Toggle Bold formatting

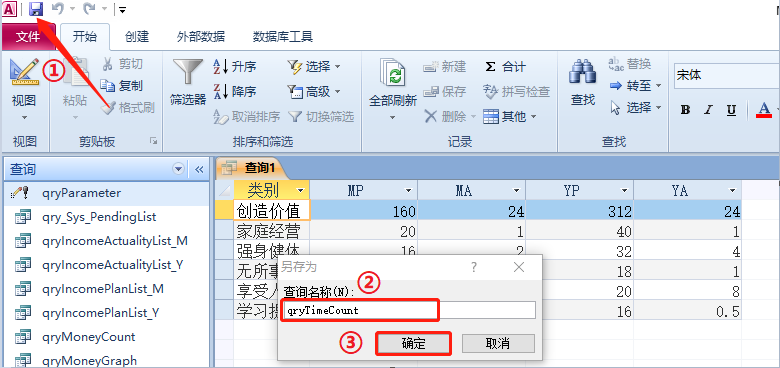(x=685, y=110)
